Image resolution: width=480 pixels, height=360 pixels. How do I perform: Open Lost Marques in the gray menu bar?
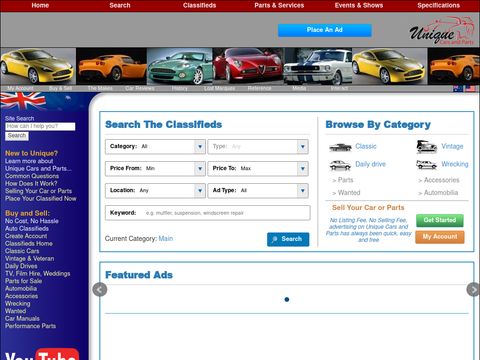[220, 89]
